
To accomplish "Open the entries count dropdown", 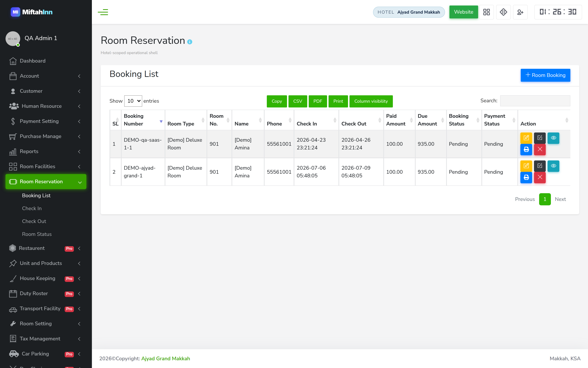I will 133,101.
